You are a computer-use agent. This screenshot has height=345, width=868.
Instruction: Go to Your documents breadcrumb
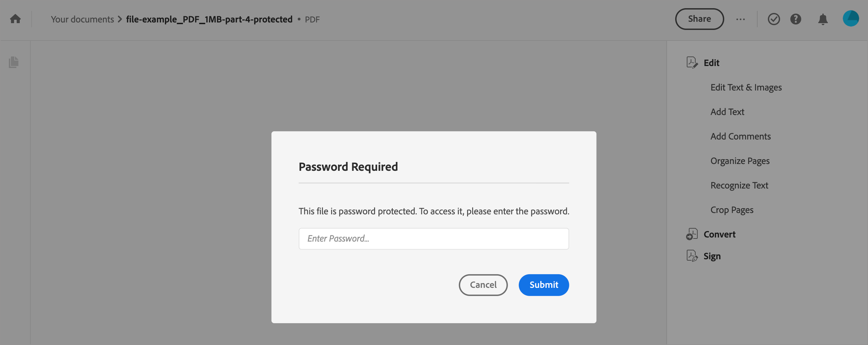pos(82,19)
